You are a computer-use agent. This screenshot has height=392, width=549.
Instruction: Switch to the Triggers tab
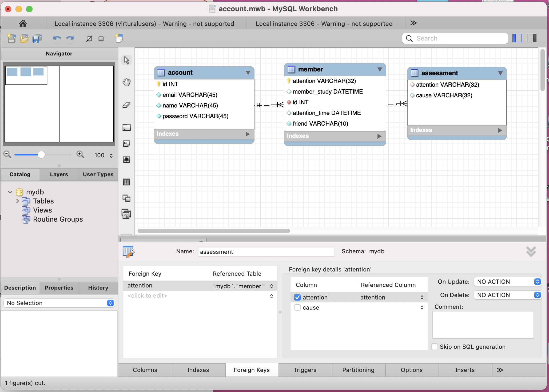coord(305,370)
